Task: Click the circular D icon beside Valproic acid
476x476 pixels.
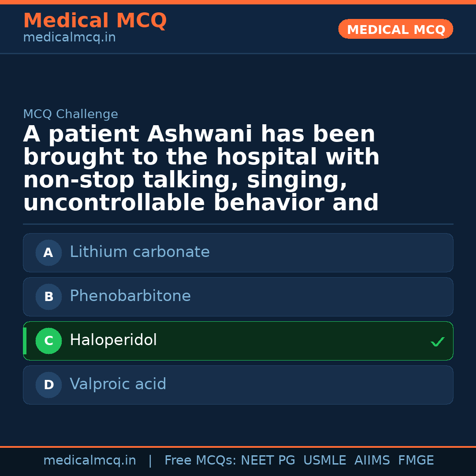Action: click(48, 385)
